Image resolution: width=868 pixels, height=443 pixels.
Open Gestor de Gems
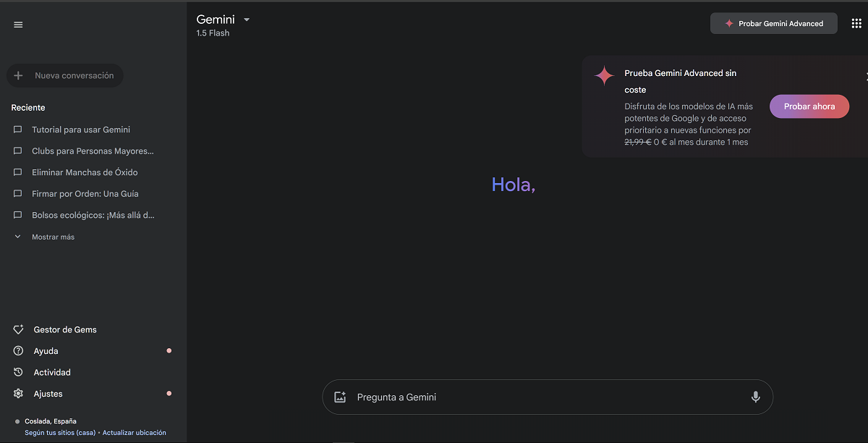click(65, 329)
